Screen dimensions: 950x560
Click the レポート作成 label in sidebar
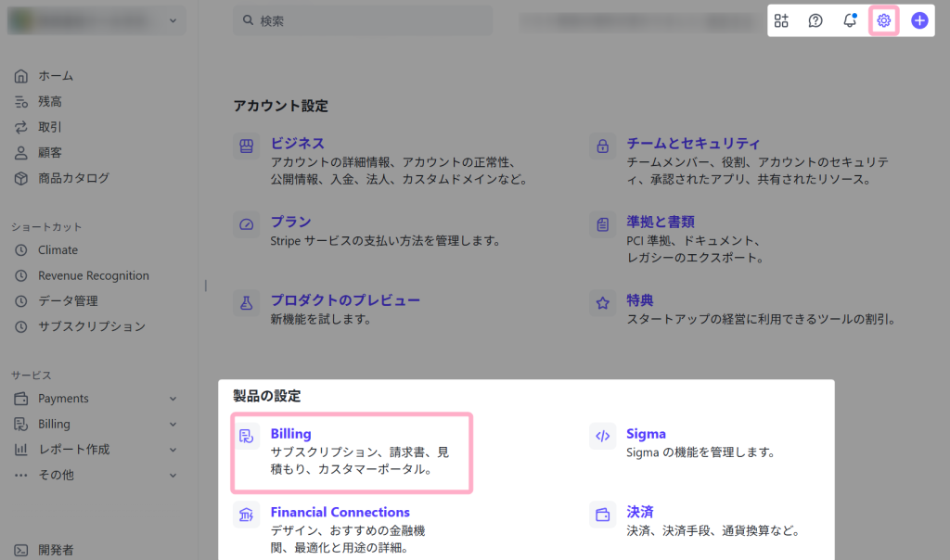[74, 450]
